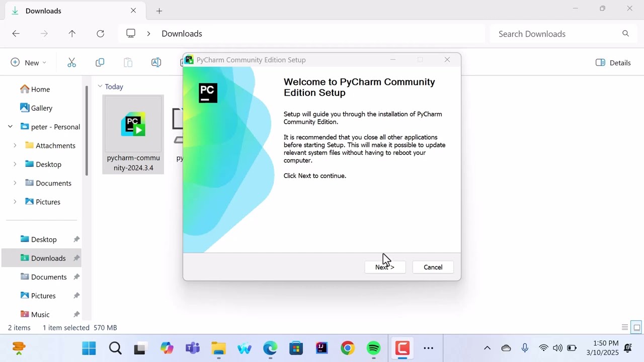This screenshot has width=644, height=362.
Task: Switch to large thumbnails view
Action: tap(636, 327)
